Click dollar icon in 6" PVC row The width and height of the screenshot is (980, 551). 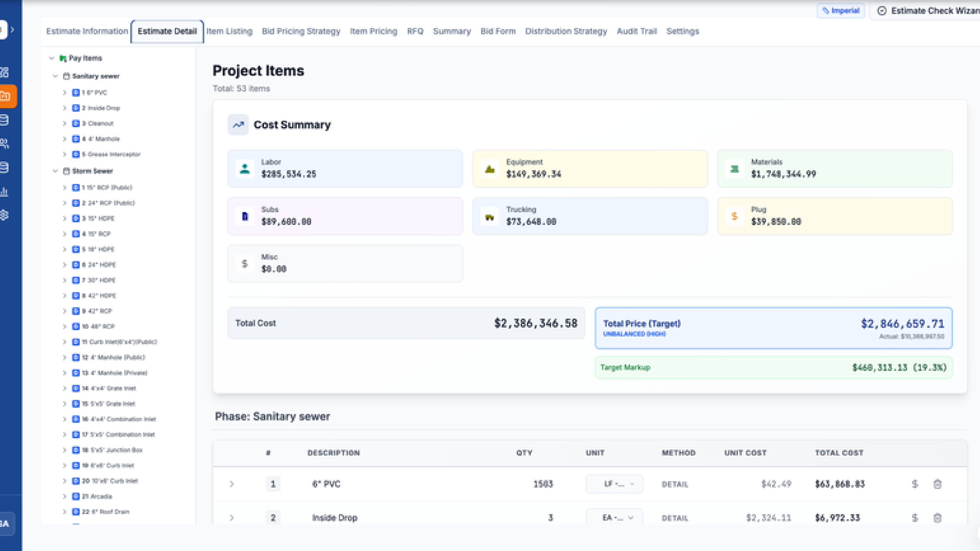pyautogui.click(x=915, y=484)
